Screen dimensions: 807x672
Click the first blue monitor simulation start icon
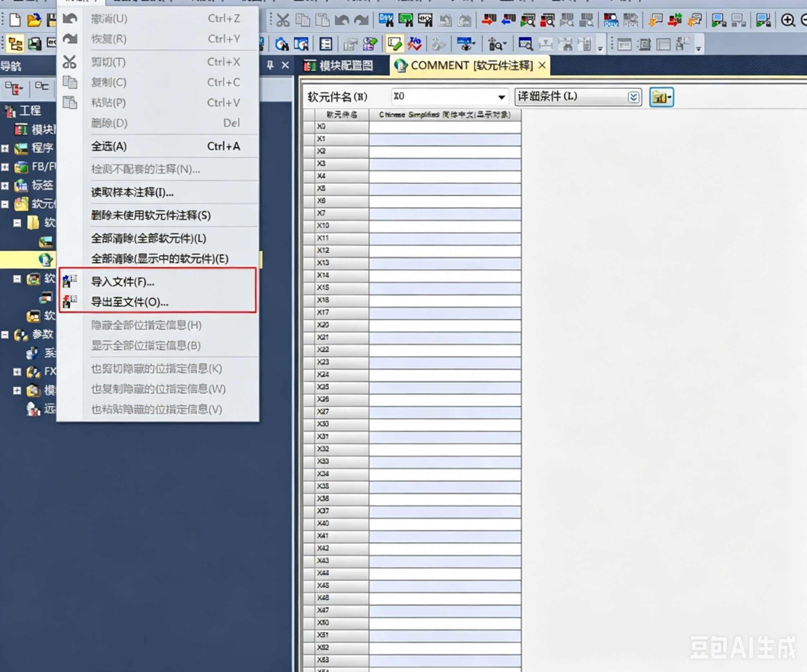(x=718, y=20)
